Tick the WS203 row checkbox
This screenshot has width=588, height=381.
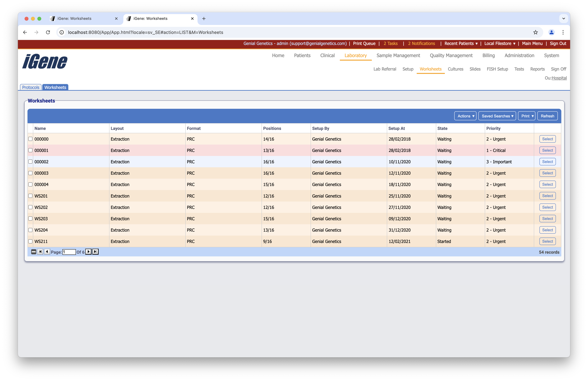[x=30, y=218]
